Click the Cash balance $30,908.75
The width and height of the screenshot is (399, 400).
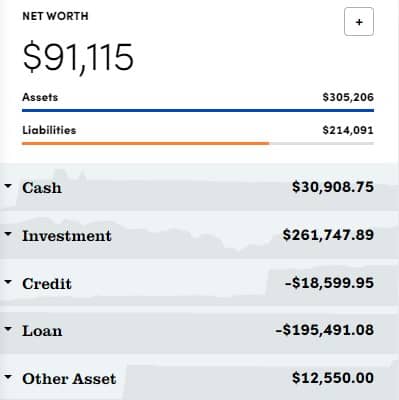pos(333,187)
